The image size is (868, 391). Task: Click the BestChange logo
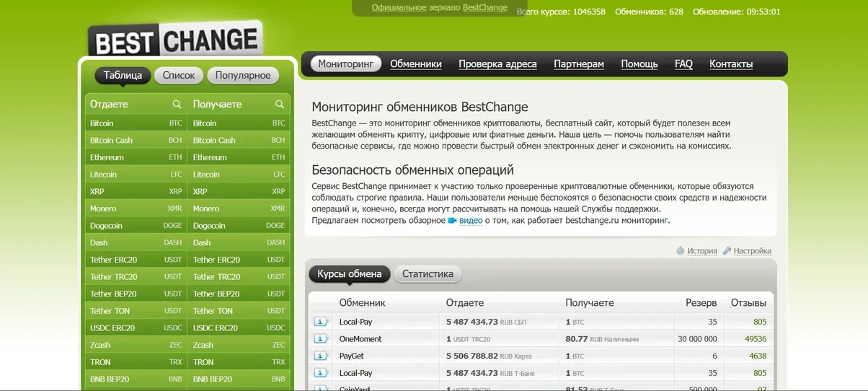(x=174, y=40)
